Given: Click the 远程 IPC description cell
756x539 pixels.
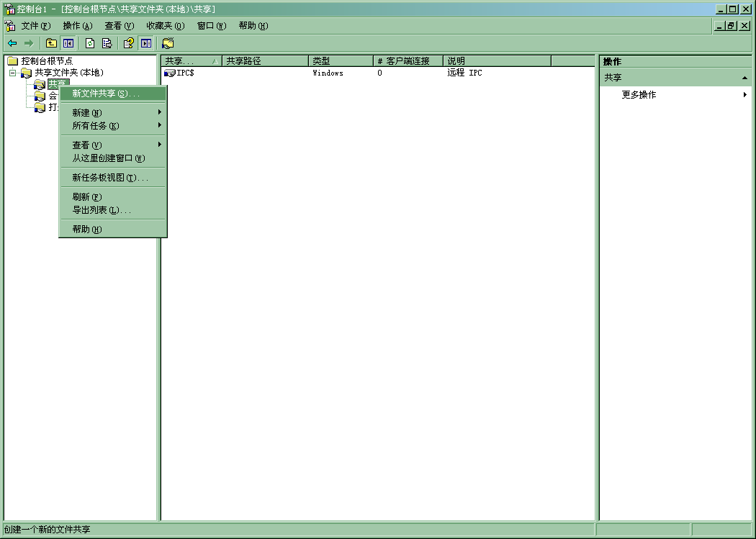Looking at the screenshot, I should point(465,73).
